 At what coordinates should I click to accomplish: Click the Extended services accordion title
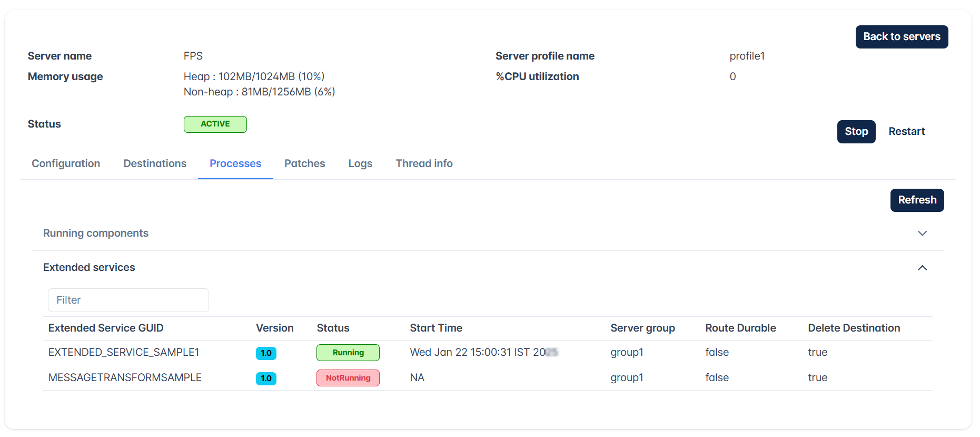click(x=89, y=267)
